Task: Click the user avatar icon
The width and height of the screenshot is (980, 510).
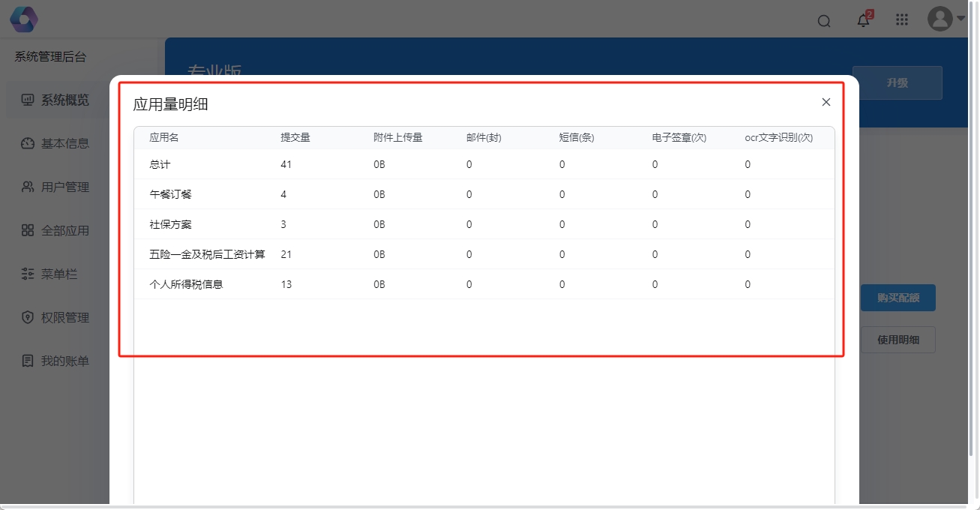Action: pos(940,19)
